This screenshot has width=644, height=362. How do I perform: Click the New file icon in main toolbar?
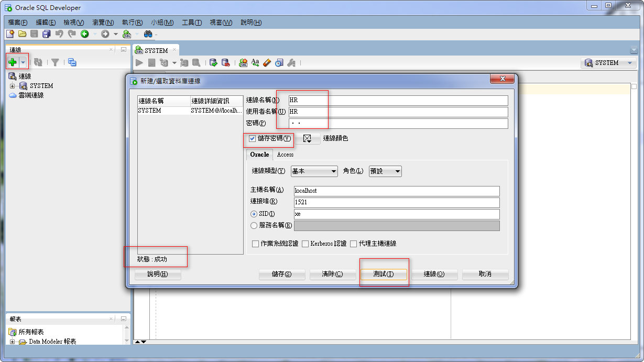pyautogui.click(x=9, y=34)
